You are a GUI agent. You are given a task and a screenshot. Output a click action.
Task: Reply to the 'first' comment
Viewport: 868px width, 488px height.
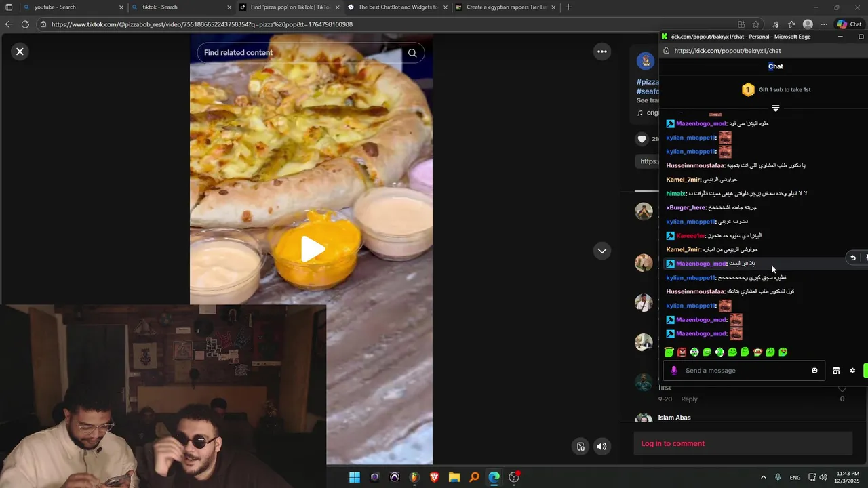(689, 399)
